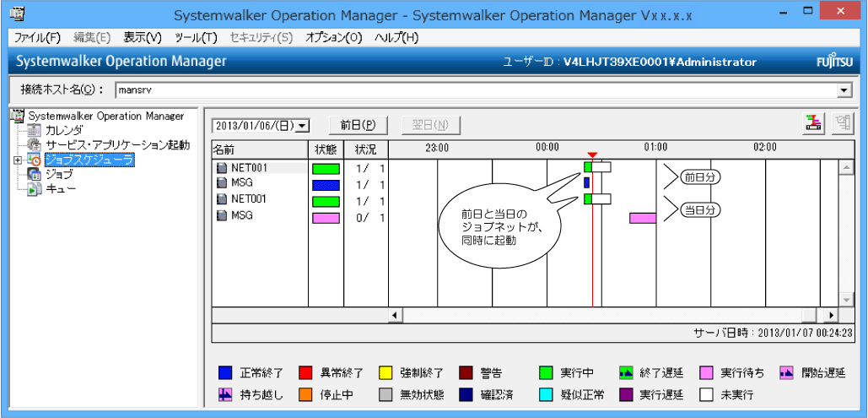The image size is (868, 418).
Task: Open the 表示(V) menu
Action: point(143,38)
